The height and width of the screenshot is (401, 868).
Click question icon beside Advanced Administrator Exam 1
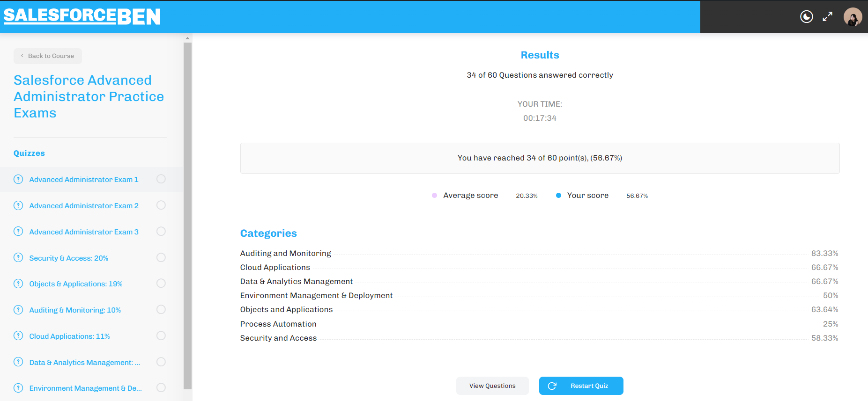[x=18, y=179]
